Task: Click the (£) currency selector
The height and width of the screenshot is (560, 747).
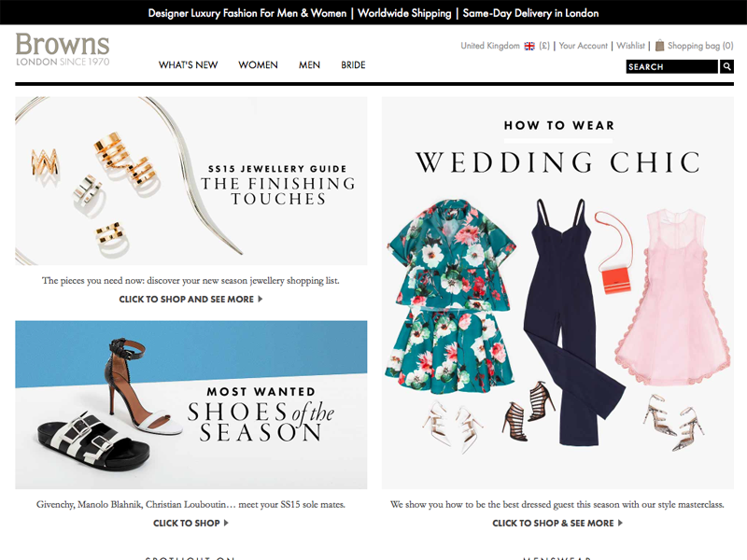Action: click(544, 46)
